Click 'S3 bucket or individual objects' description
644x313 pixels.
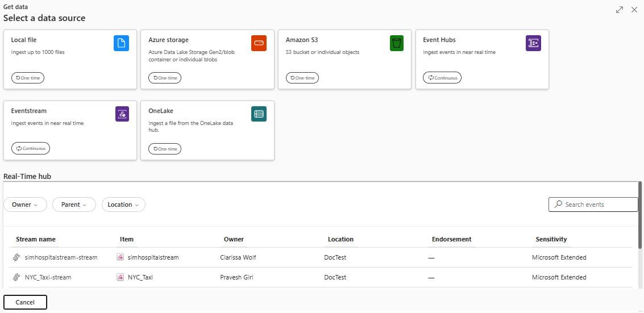322,52
